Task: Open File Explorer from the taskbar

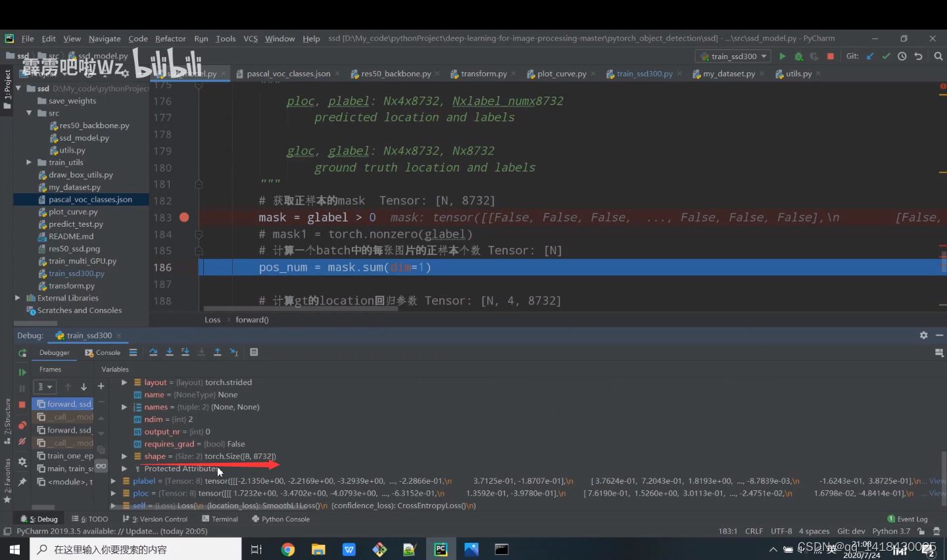Action: tap(318, 549)
